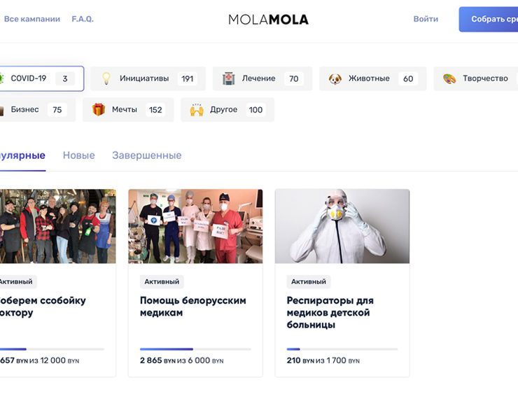Click Активный badge on Помощь белорусским медикам
This screenshot has width=518, height=420.
click(x=162, y=281)
